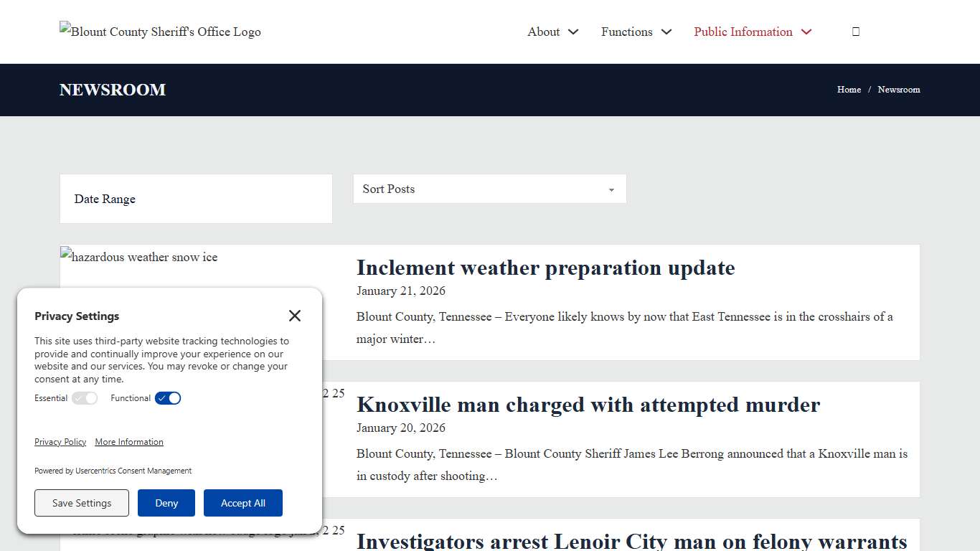Select the Public Information menu item
The image size is (980, 551).
pos(743,32)
